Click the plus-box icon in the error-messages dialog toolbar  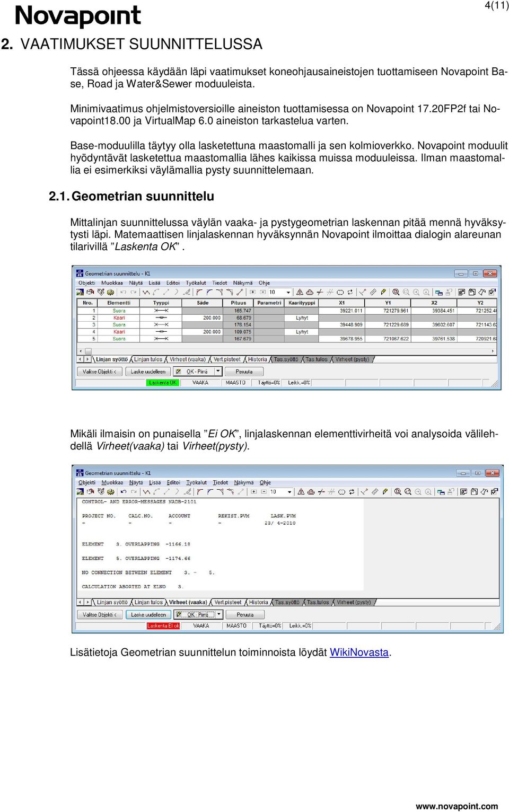(x=254, y=492)
